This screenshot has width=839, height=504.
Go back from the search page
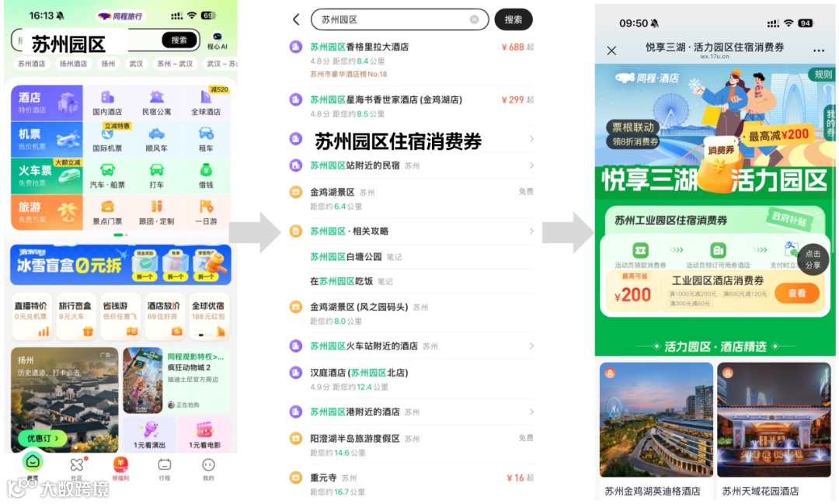click(296, 19)
